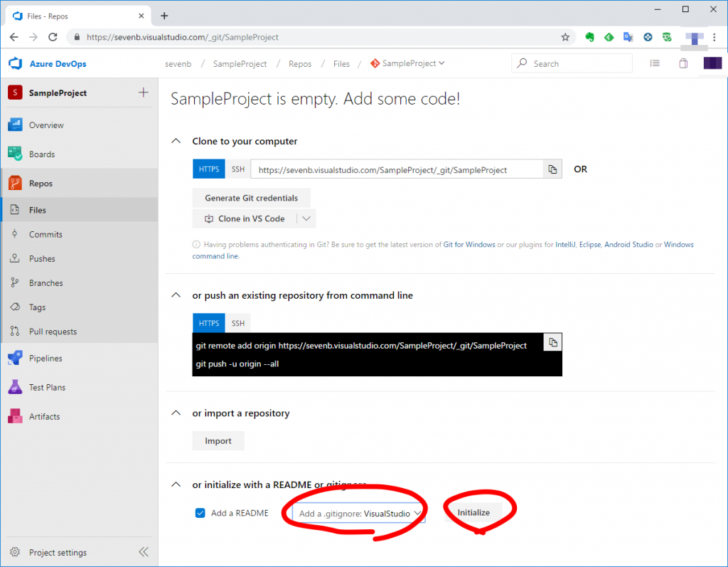Reload the page in the browser
Image resolution: width=728 pixels, height=567 pixels.
pyautogui.click(x=53, y=37)
